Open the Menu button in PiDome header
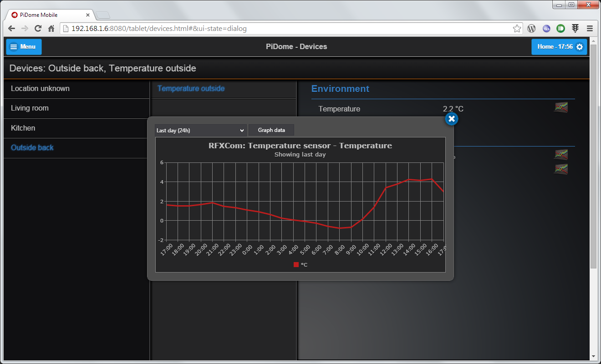The width and height of the screenshot is (601, 364). pos(24,47)
